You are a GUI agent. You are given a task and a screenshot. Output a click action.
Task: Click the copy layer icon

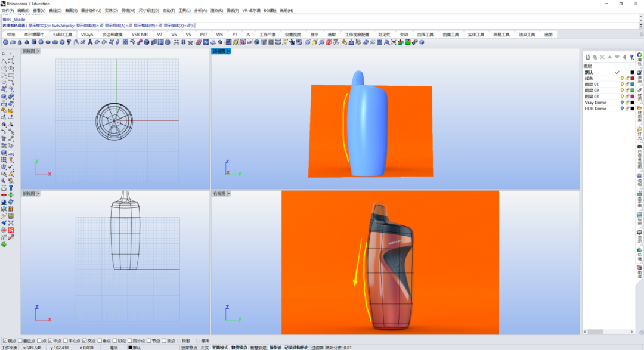[x=595, y=57]
